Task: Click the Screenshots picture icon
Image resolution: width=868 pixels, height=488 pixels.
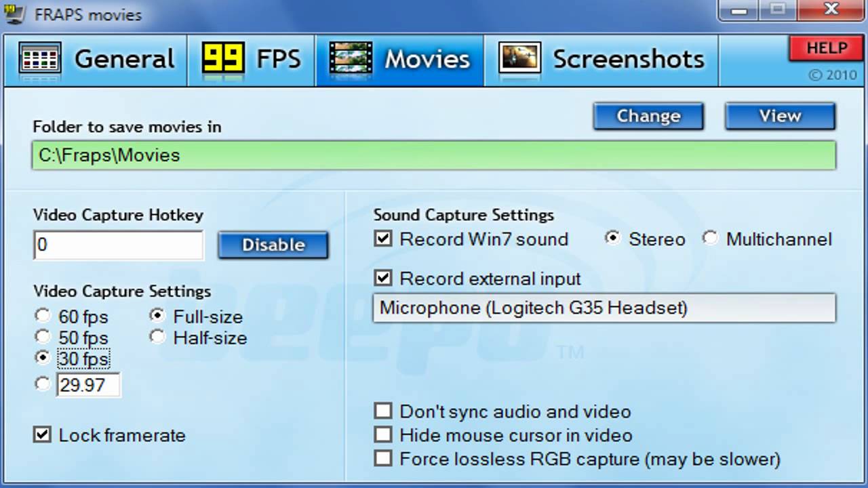Action: pos(519,58)
